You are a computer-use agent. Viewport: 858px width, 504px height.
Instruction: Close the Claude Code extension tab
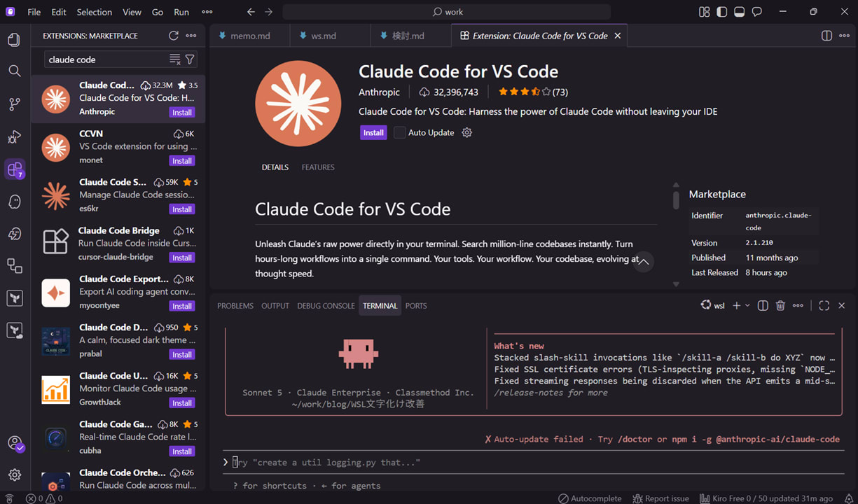pyautogui.click(x=617, y=36)
